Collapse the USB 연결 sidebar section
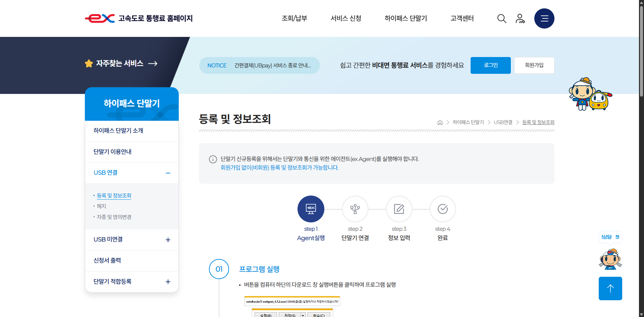 click(x=168, y=173)
